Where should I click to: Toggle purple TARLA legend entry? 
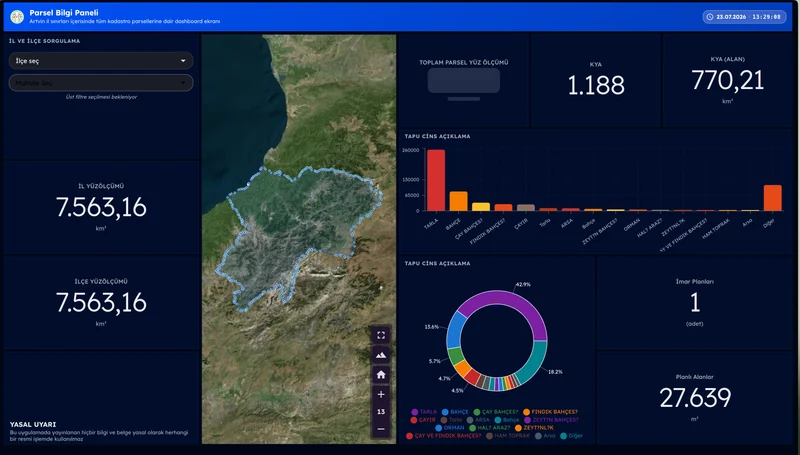tap(424, 412)
